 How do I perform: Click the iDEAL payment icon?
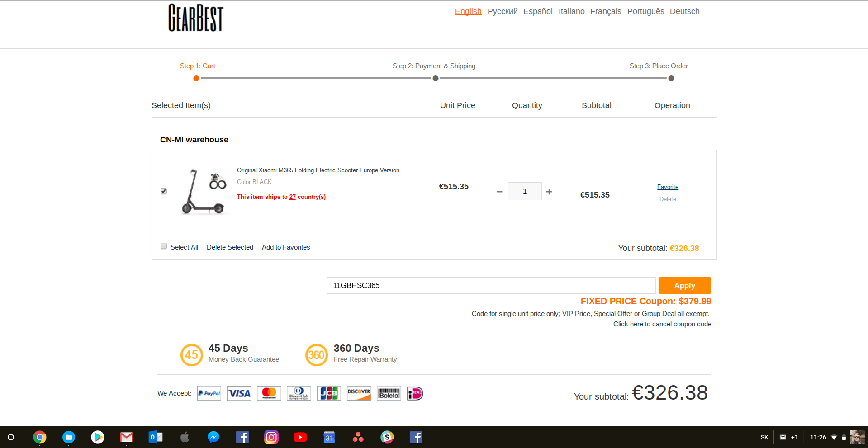415,393
